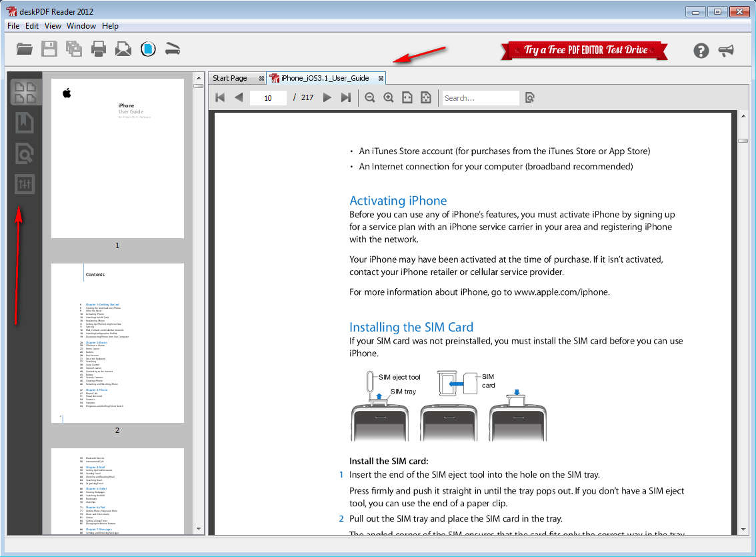Click the Activating iPhone heading

(398, 201)
